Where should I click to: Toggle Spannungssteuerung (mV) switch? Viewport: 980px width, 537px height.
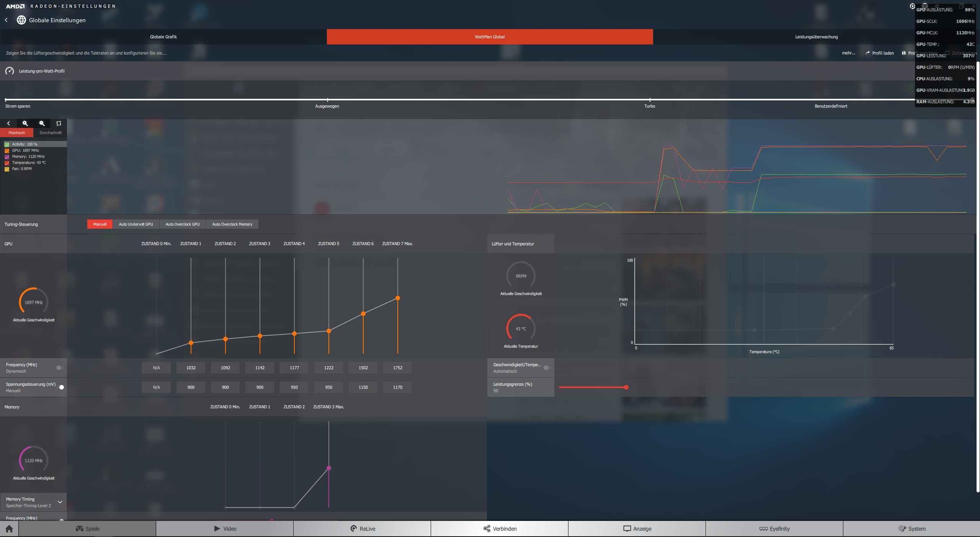(x=60, y=387)
